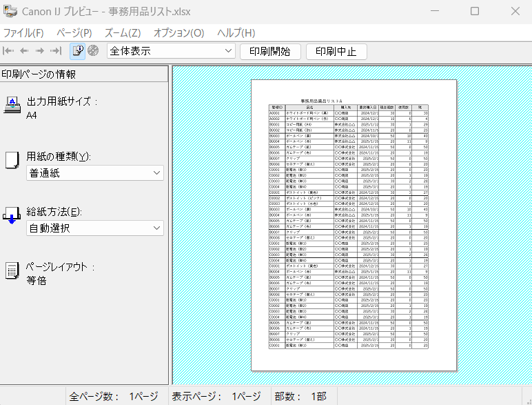532x405 pixels.
Task: Toggle print page information panel icon
Action: coord(77,51)
